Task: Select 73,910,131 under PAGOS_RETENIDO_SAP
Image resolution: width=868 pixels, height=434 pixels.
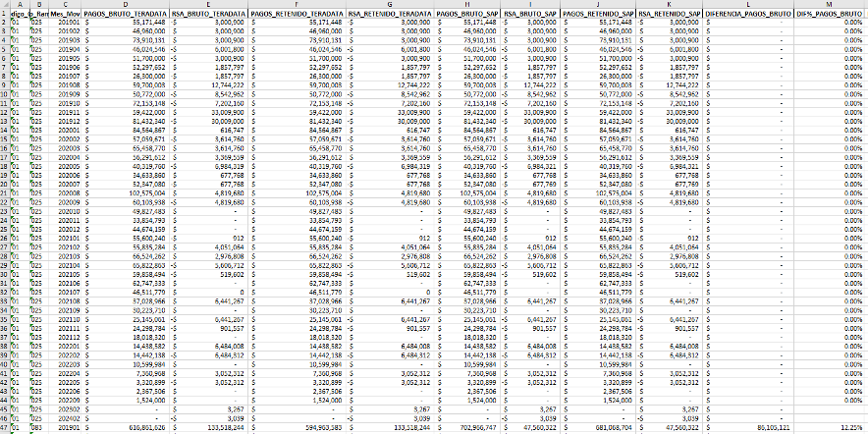Action: (598, 40)
